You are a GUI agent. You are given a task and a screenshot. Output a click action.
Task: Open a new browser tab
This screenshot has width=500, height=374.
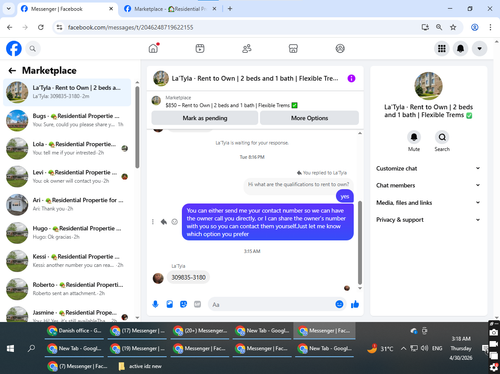coord(230,9)
